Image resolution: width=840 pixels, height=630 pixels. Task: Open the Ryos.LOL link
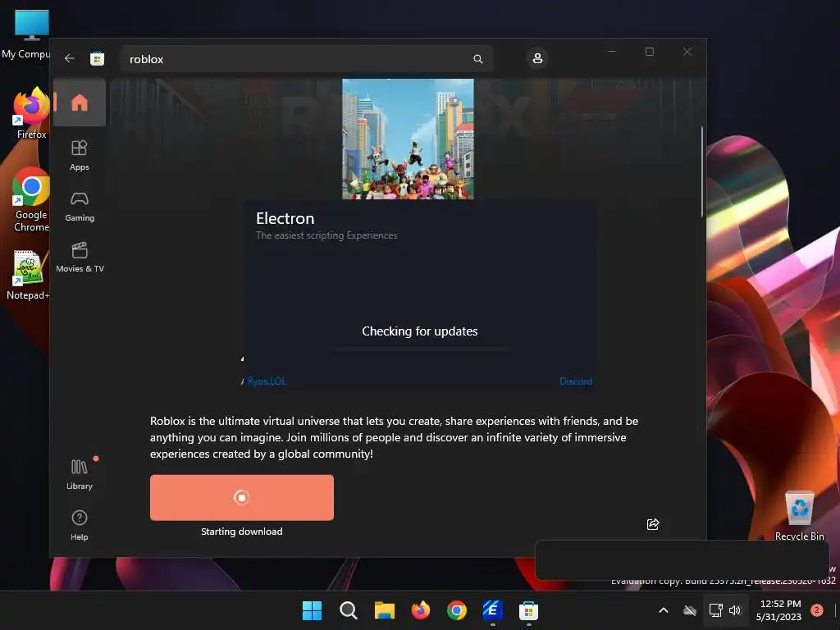[267, 381]
